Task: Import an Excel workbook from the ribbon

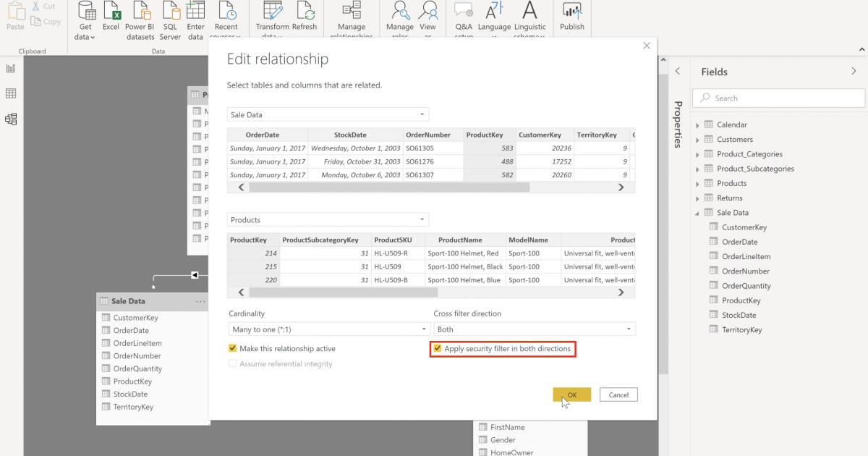Action: (x=111, y=18)
